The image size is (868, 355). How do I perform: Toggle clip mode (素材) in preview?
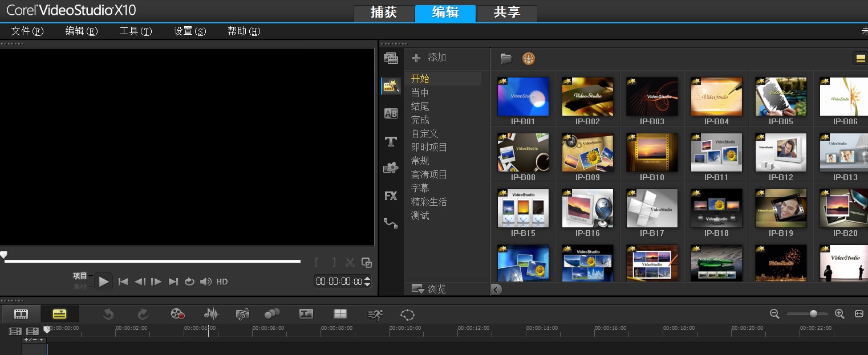point(80,287)
